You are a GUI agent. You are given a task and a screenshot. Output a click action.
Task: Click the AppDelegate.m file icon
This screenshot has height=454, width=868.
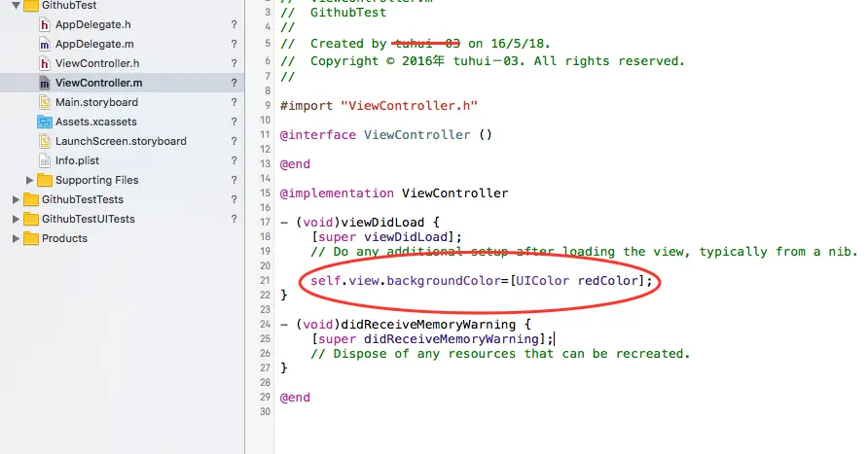(45, 45)
